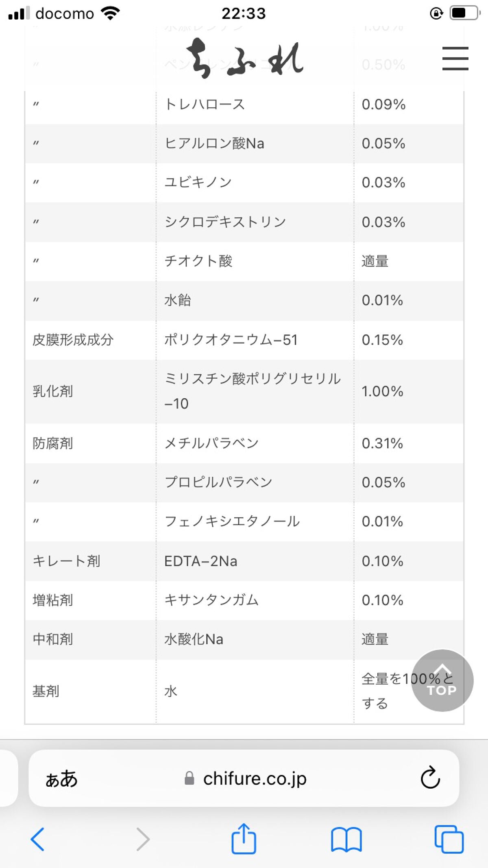Image resolution: width=488 pixels, height=868 pixels.
Task: Tap the Chifure logo at top
Action: (244, 58)
